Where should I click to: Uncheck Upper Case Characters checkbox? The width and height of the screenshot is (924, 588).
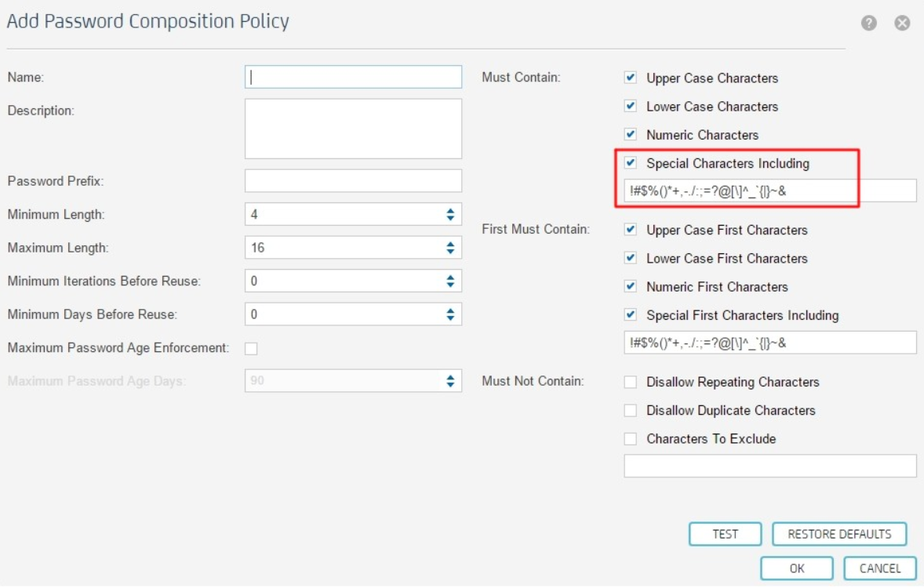[x=631, y=78]
